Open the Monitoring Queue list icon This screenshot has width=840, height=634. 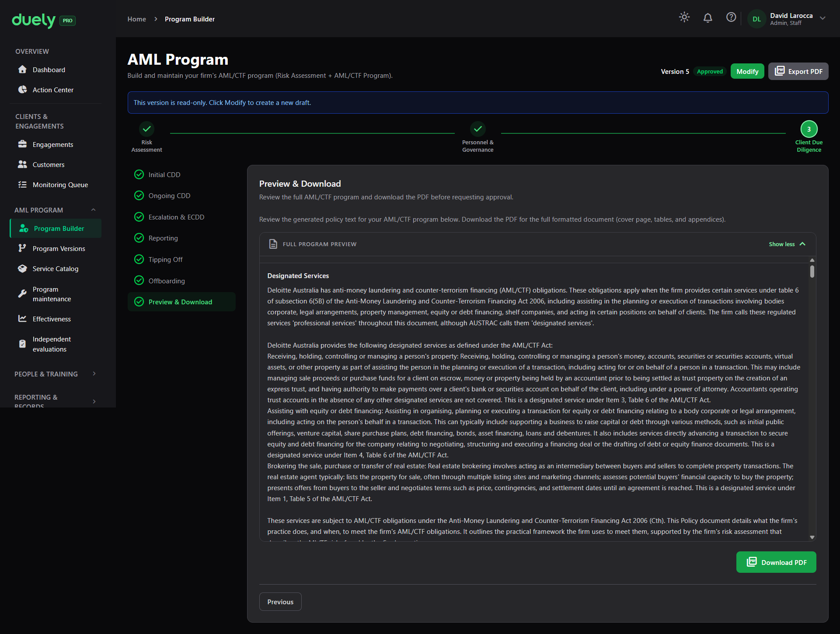click(x=22, y=185)
